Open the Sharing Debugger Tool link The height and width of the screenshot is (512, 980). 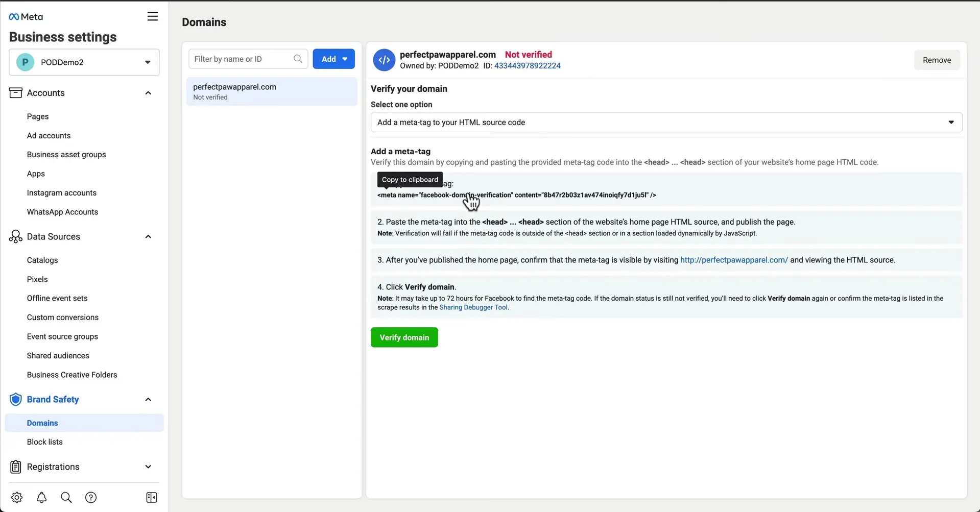click(473, 307)
